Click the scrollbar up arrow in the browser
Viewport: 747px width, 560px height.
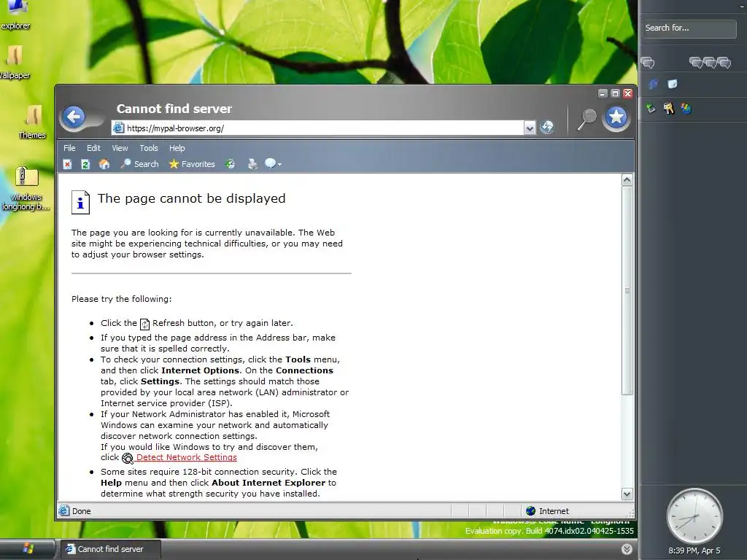(627, 180)
